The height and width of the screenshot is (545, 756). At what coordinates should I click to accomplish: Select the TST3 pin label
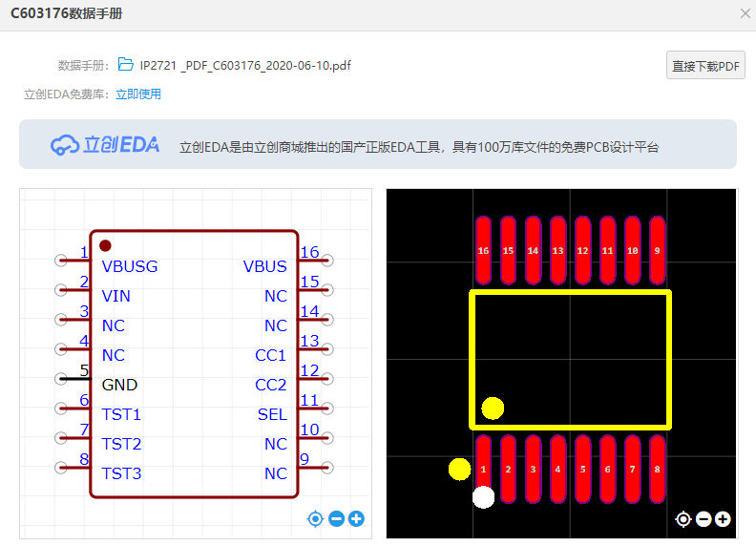(121, 473)
